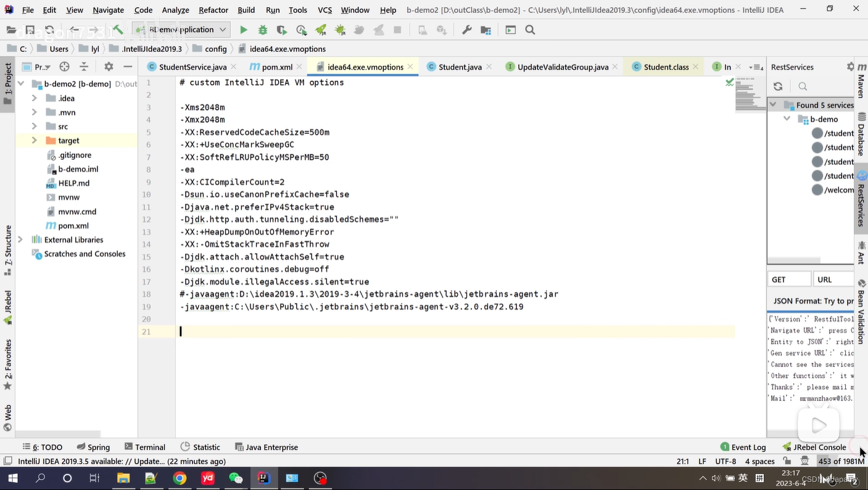Open the JRebel Console
Image resolution: width=868 pixels, height=490 pixels.
[814, 447]
